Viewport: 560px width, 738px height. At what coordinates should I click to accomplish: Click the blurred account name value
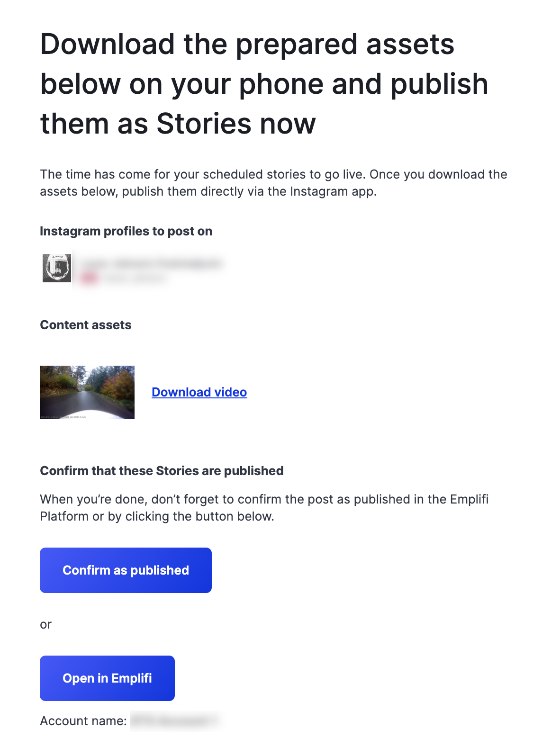tap(173, 721)
